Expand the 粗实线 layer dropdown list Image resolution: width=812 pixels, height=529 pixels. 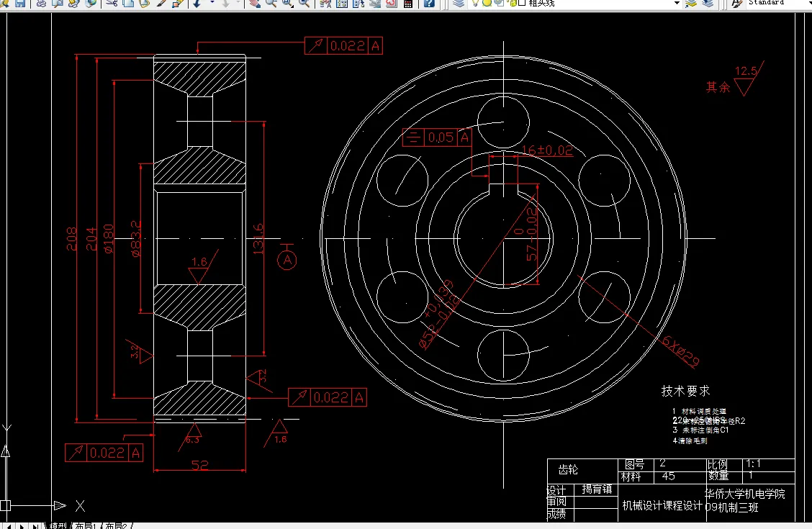[x=677, y=3]
